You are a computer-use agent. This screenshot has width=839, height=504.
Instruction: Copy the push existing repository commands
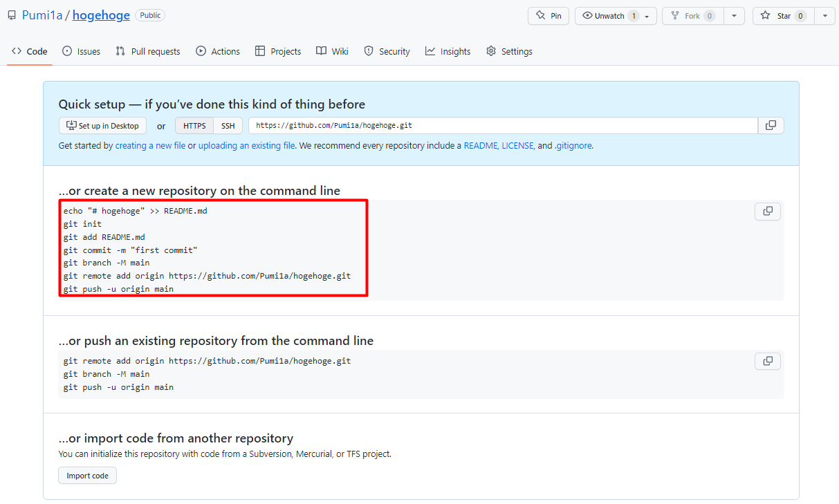click(x=767, y=360)
